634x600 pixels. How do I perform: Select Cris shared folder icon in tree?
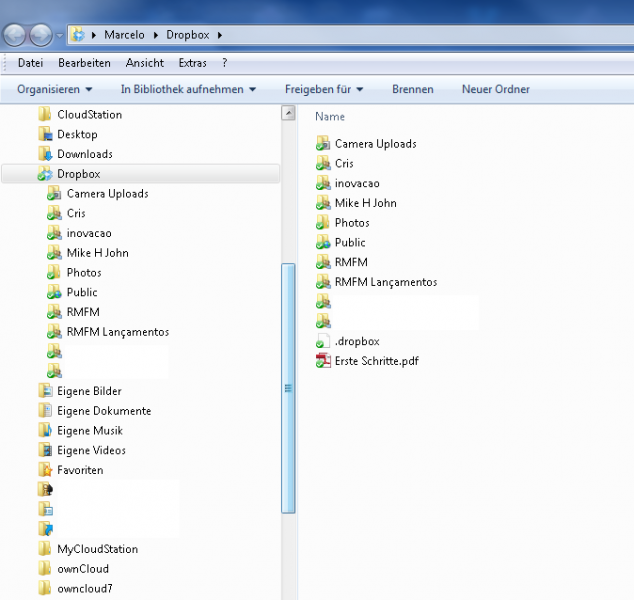(54, 213)
